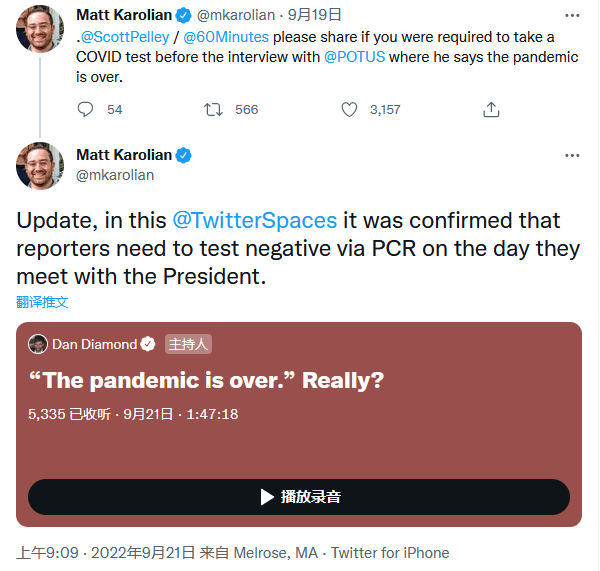Click the retweet icon with 566 count

[213, 109]
